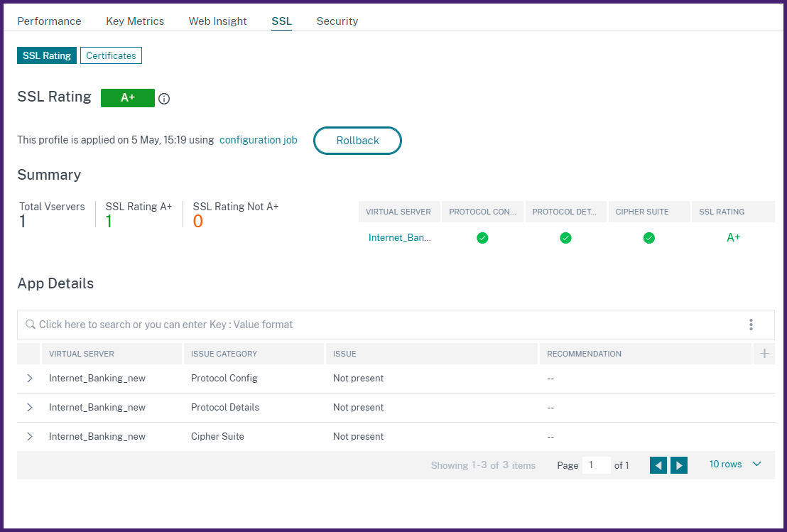Viewport: 787px width, 532px height.
Task: Click the add column plus icon
Action: click(764, 354)
